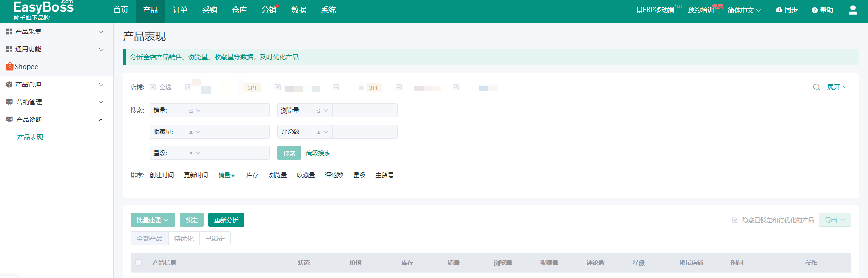The image size is (868, 278).
Task: Open help via question mark icon
Action: pyautogui.click(x=814, y=10)
